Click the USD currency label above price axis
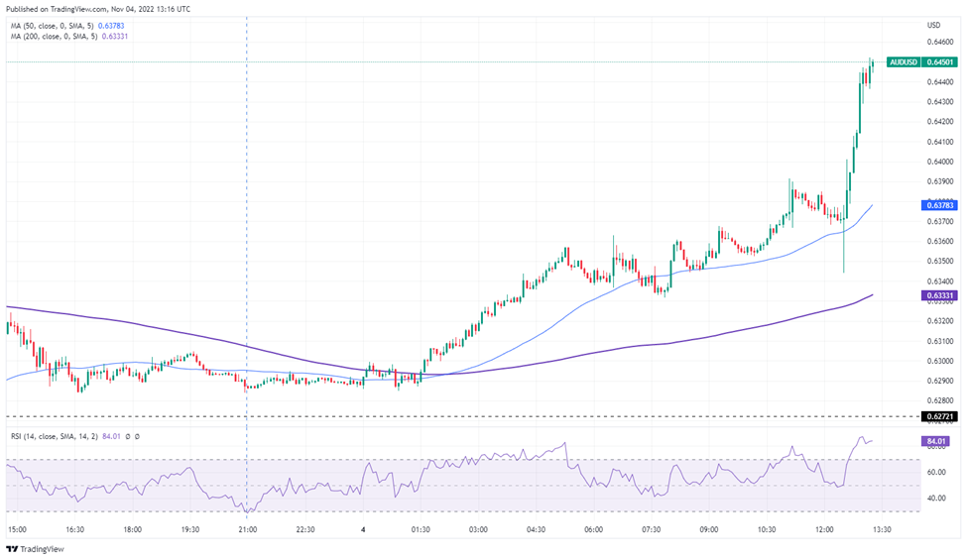967x560 pixels. pos(933,25)
